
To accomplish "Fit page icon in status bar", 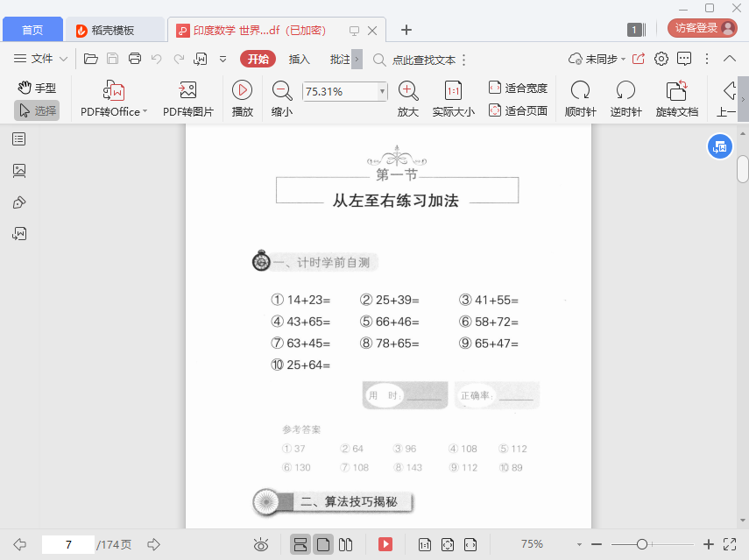I will 447,544.
